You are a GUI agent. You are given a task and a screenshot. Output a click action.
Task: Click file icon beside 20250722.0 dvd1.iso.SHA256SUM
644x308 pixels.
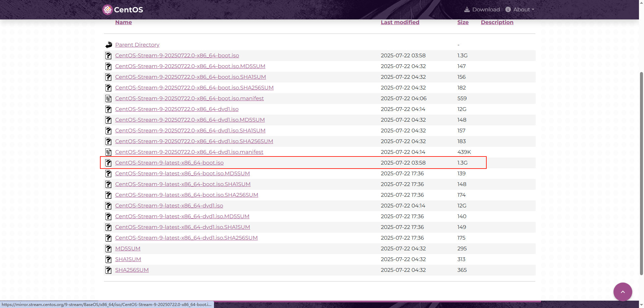(108, 141)
